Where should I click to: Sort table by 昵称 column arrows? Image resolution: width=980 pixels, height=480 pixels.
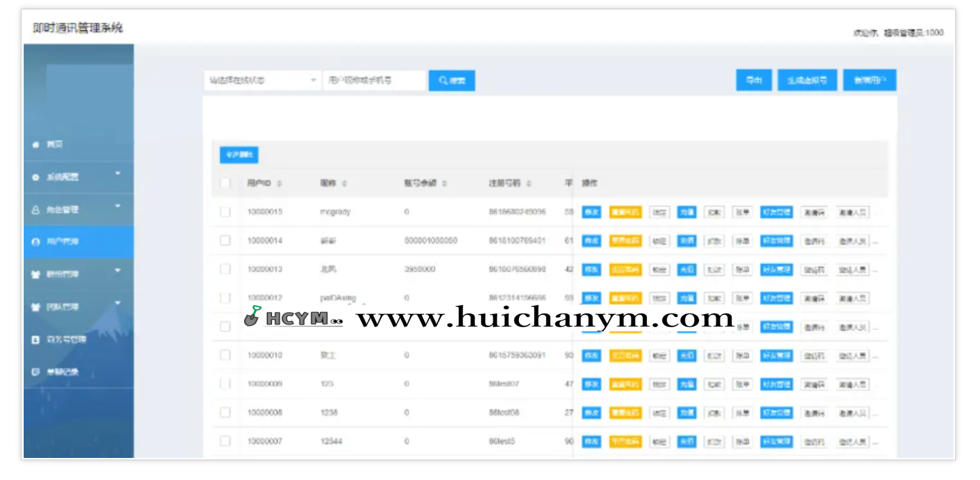(x=344, y=184)
